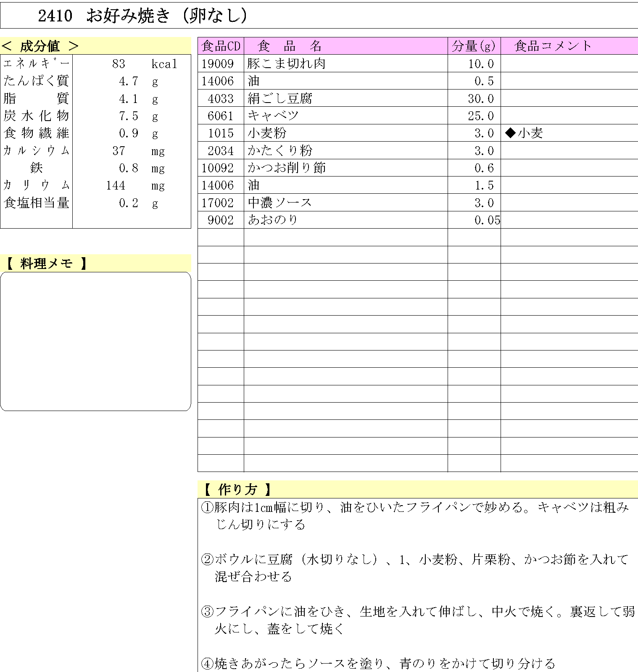This screenshot has width=638, height=672.
Task: Select the 中濃ソース ingredient cell
Action: [x=279, y=203]
